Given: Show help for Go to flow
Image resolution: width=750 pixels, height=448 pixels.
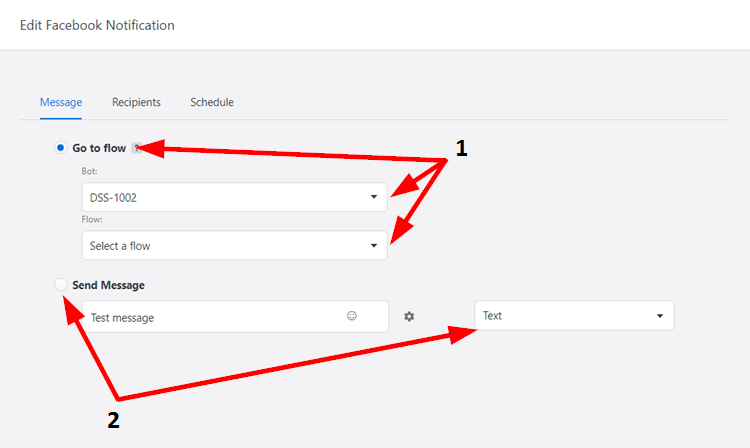Looking at the screenshot, I should (x=137, y=148).
